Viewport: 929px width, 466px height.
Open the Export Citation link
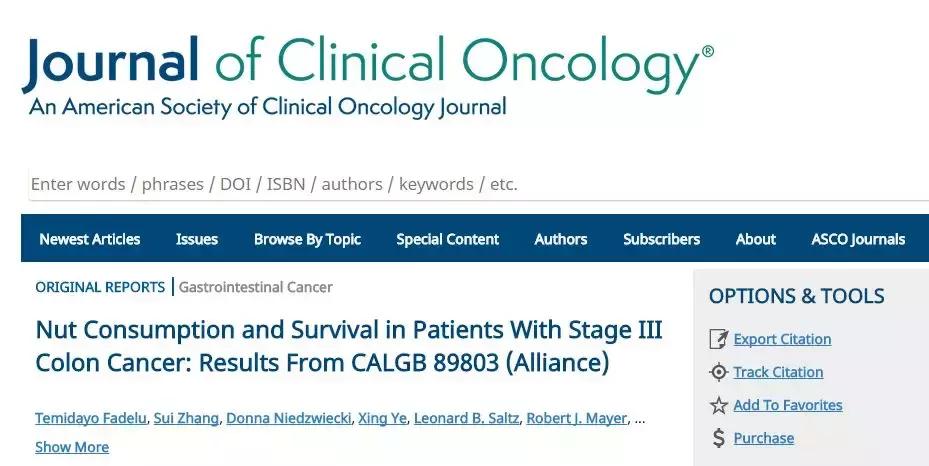coord(782,339)
